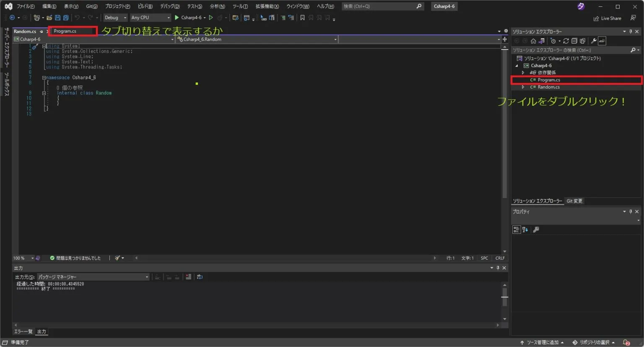The height and width of the screenshot is (347, 644).
Task: Click Collapse All icon in Solution Explorer
Action: pos(574,41)
